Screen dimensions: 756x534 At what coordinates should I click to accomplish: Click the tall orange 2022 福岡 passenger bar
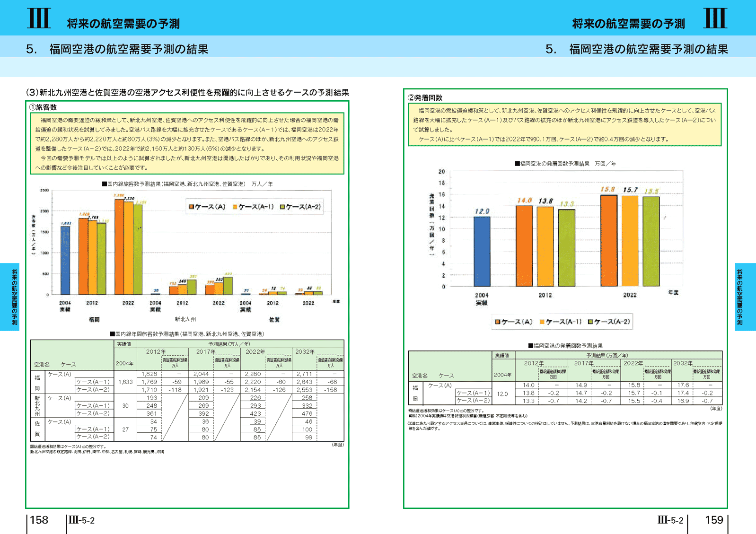pyautogui.click(x=119, y=246)
